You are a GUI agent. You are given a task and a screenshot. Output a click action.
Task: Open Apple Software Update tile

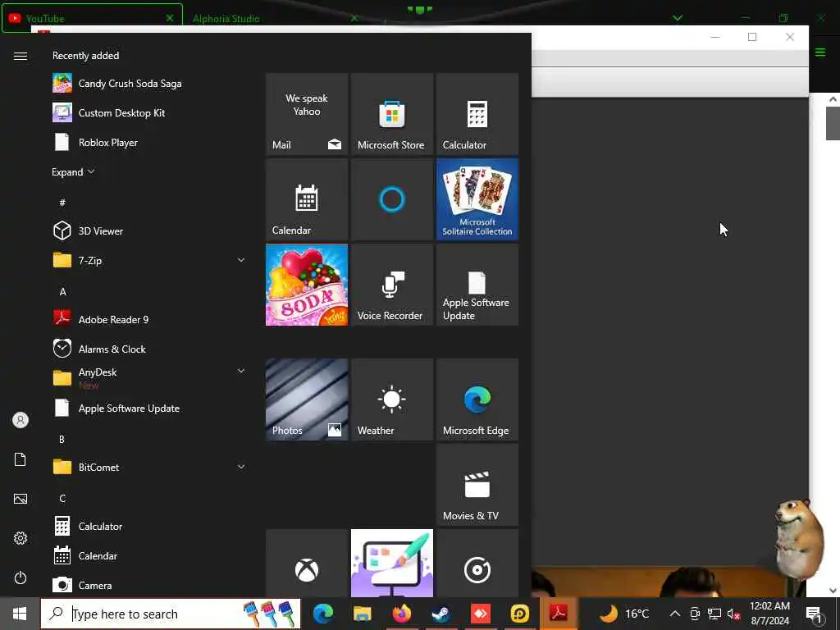pyautogui.click(x=477, y=285)
